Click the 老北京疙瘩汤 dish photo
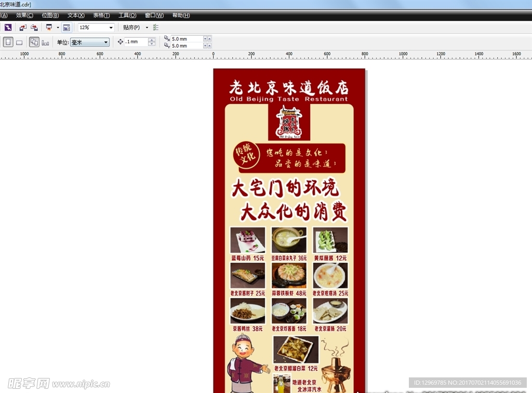This screenshot has height=393, width=532. [x=330, y=275]
